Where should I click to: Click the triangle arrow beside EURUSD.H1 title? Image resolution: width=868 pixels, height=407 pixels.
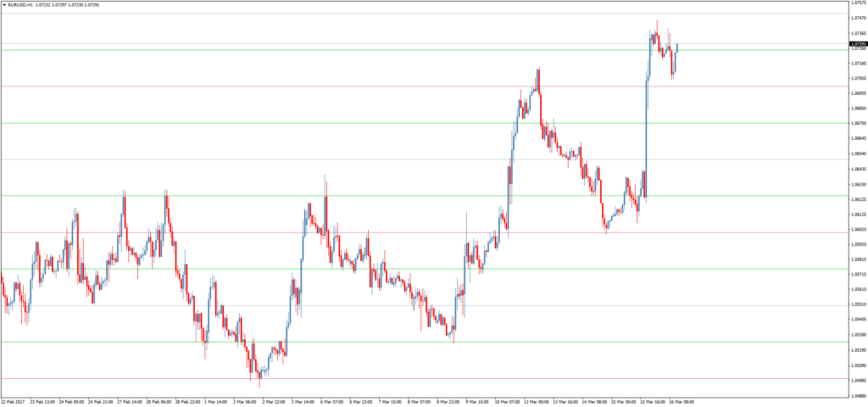4,4
